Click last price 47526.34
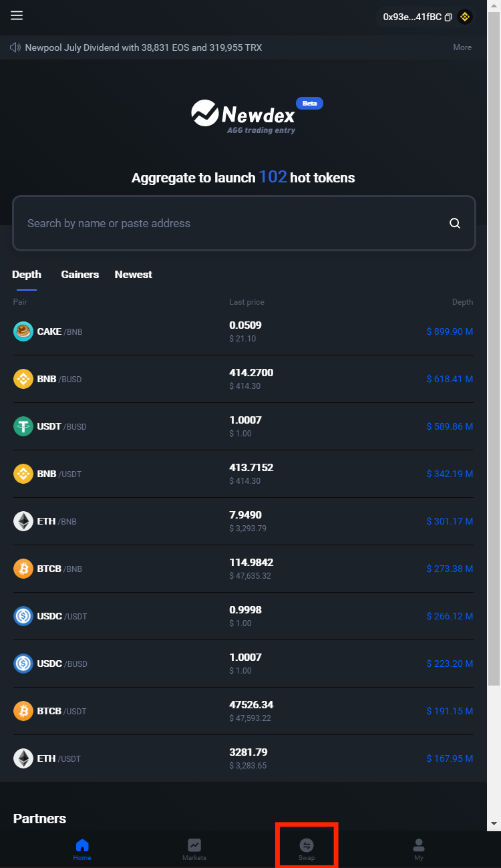 click(x=251, y=705)
